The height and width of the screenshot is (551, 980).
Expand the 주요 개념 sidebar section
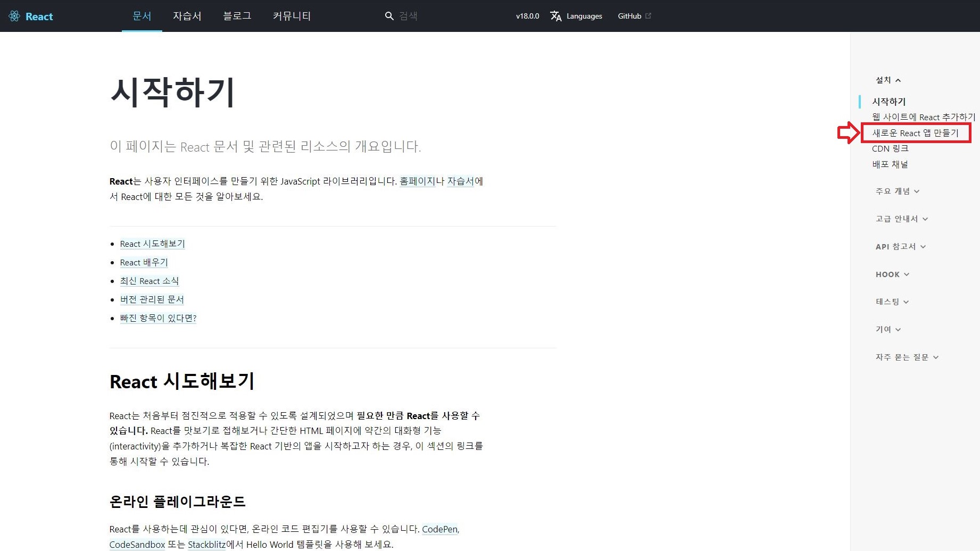click(x=898, y=191)
